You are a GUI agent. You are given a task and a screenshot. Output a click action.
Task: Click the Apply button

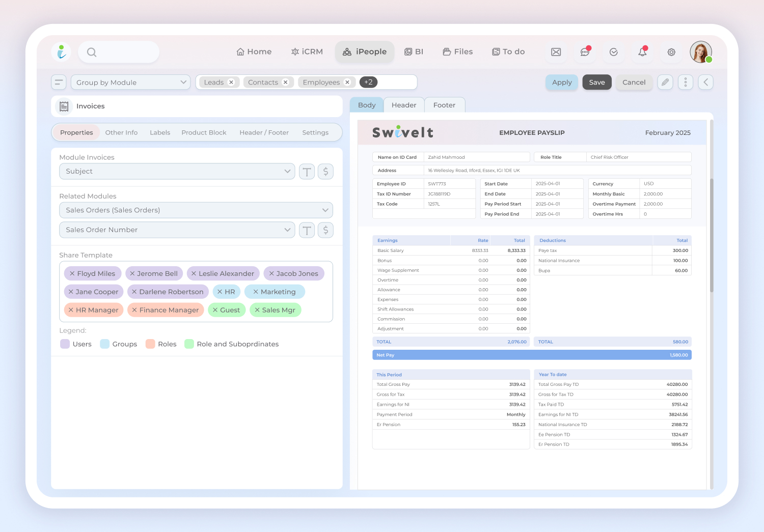(x=562, y=82)
